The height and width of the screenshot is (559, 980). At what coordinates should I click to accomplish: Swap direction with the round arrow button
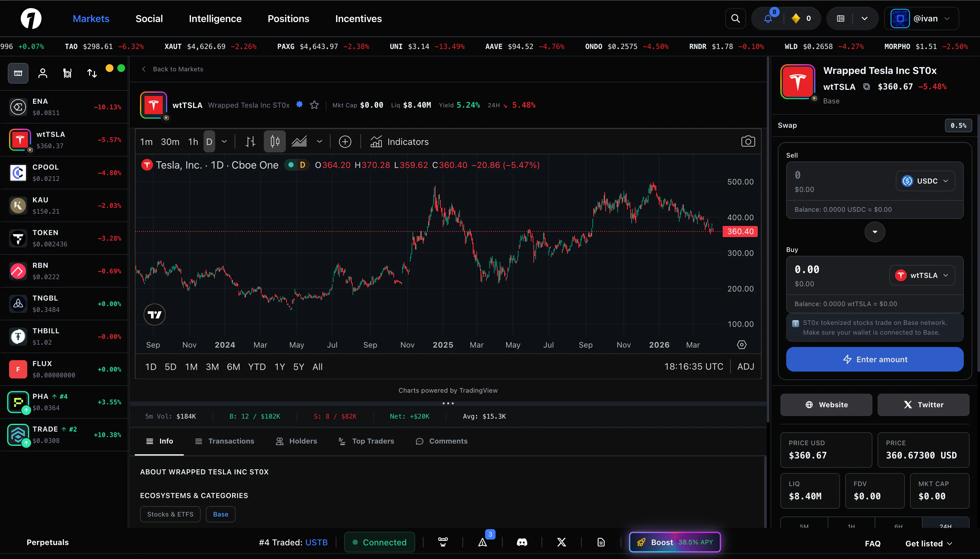875,232
